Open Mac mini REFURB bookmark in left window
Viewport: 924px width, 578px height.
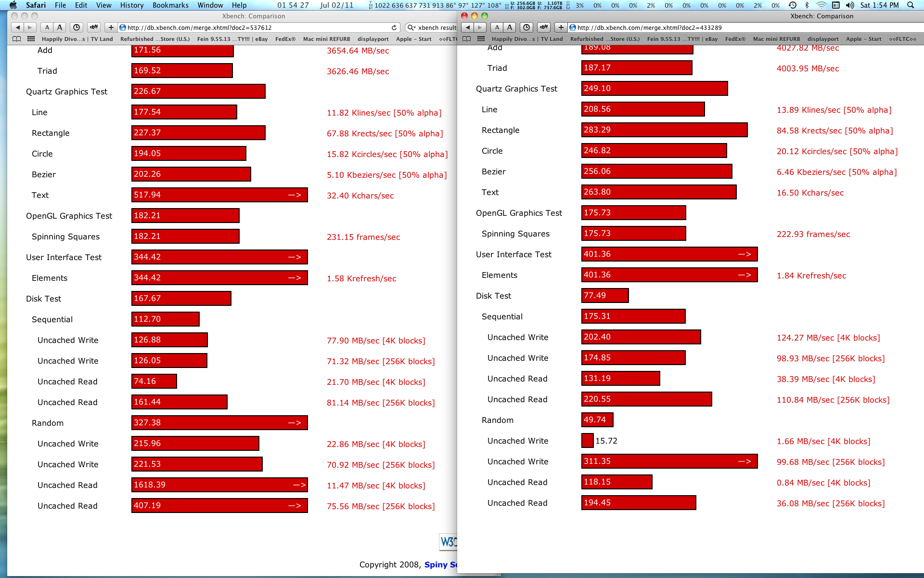326,39
